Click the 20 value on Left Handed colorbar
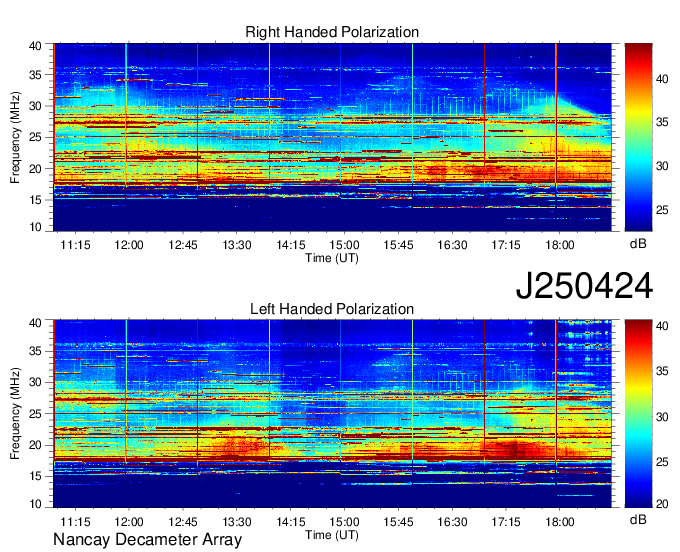The height and width of the screenshot is (552, 680). point(662,504)
